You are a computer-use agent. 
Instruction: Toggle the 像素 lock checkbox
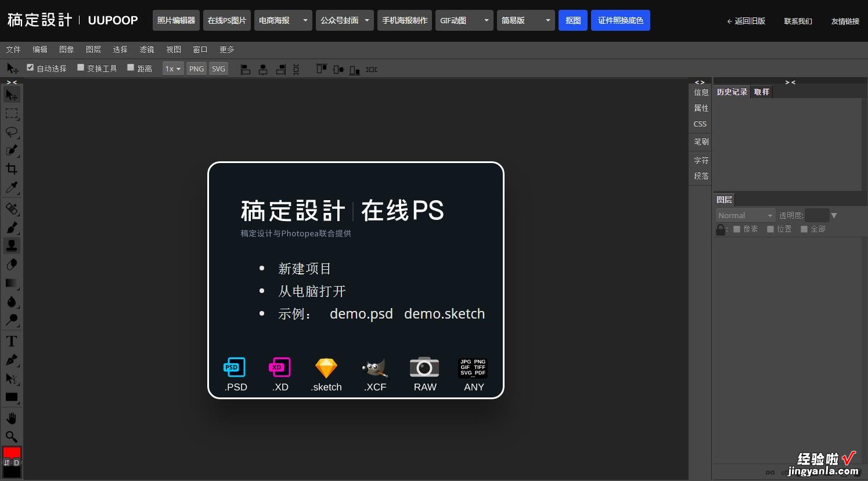pyautogui.click(x=737, y=229)
